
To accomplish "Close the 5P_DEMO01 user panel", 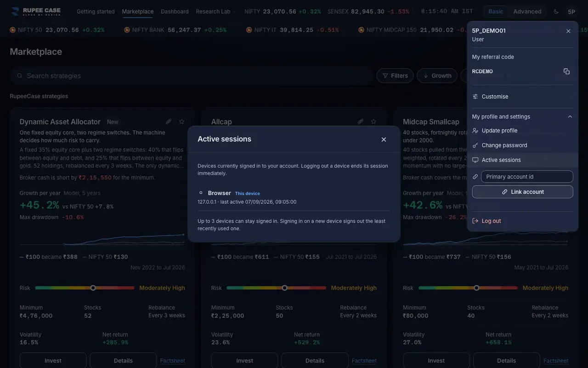I will pyautogui.click(x=568, y=31).
